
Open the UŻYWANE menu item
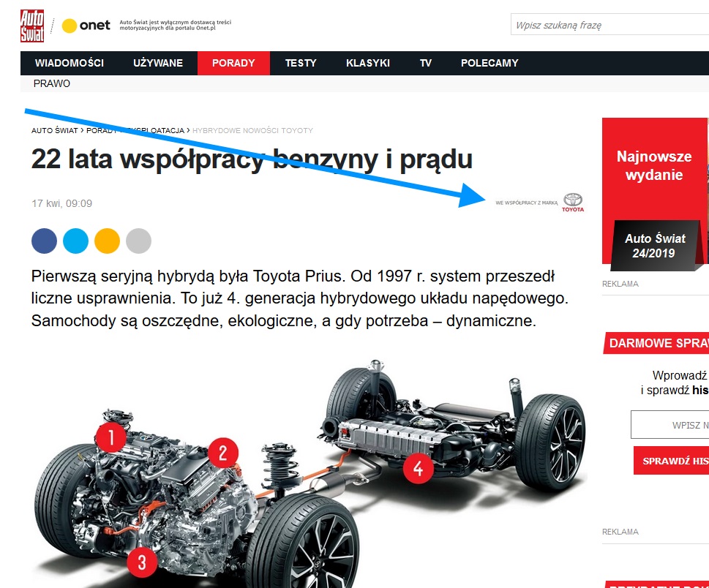click(x=158, y=63)
